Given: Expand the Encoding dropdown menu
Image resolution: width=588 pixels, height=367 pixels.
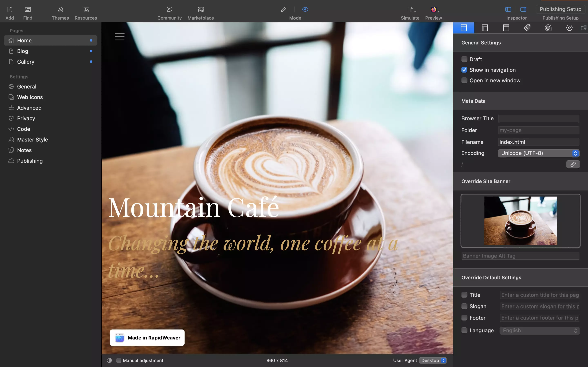Looking at the screenshot, I should 575,153.
